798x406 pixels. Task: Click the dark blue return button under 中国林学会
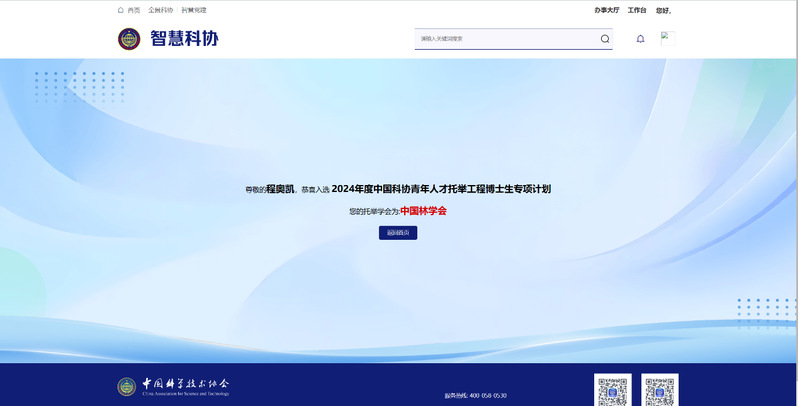(x=398, y=233)
